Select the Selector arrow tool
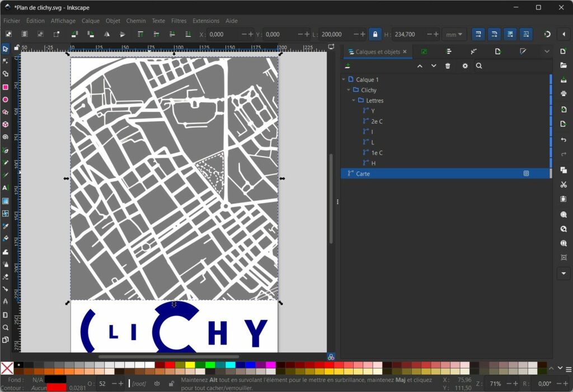This screenshot has height=392, width=573. 5,49
